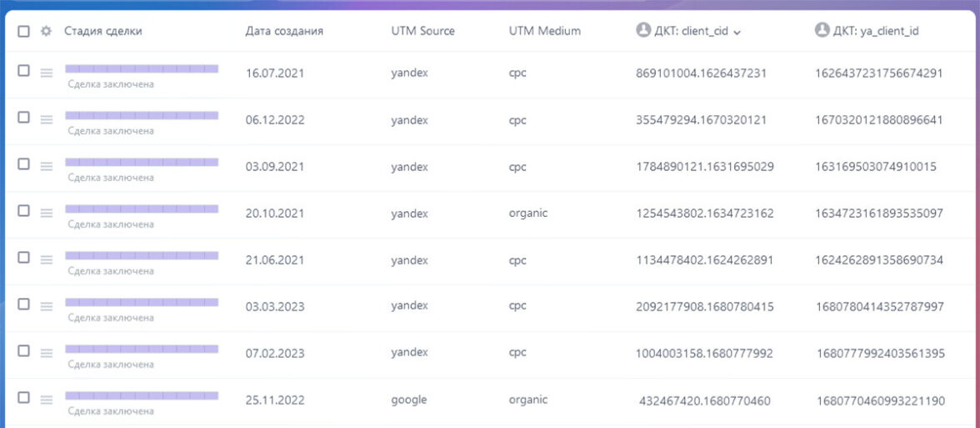Toggle the select-all checkbox in header
The image size is (980, 428).
23,31
